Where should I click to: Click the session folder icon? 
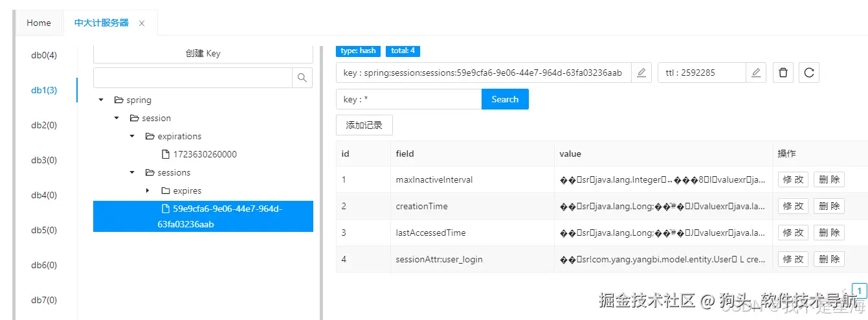click(135, 119)
